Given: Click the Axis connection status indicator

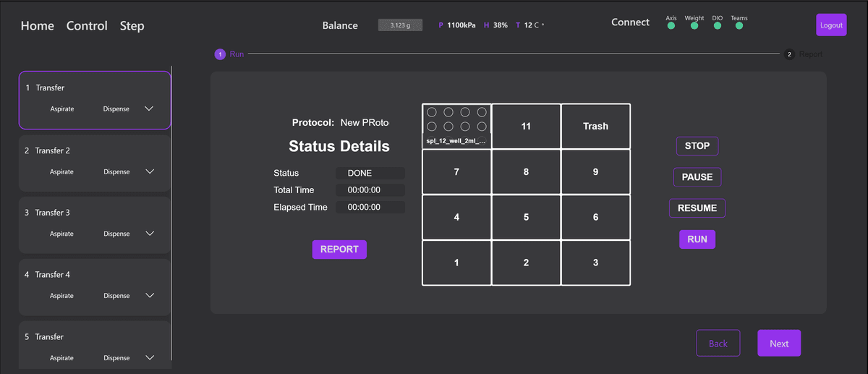Looking at the screenshot, I should click(671, 26).
